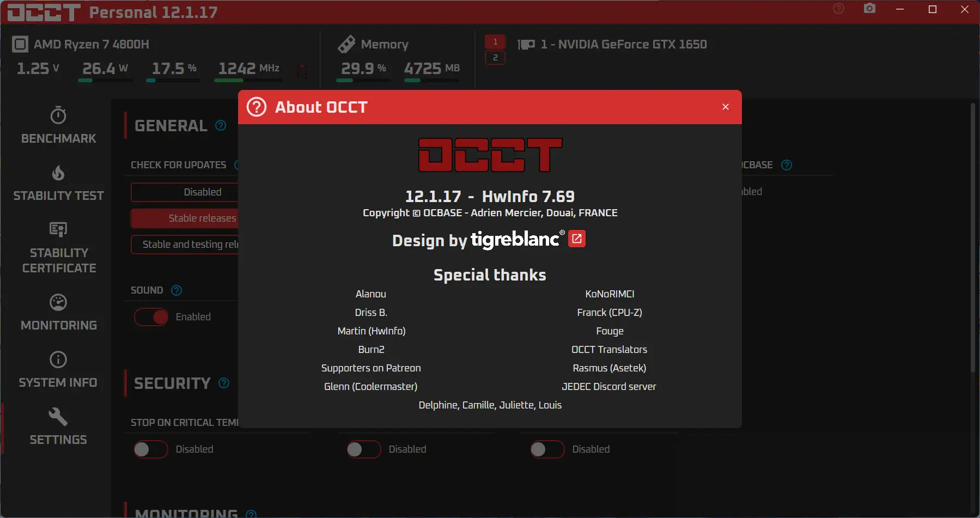Click the 29.9 % memory usage reading
The image size is (980, 518).
(364, 69)
